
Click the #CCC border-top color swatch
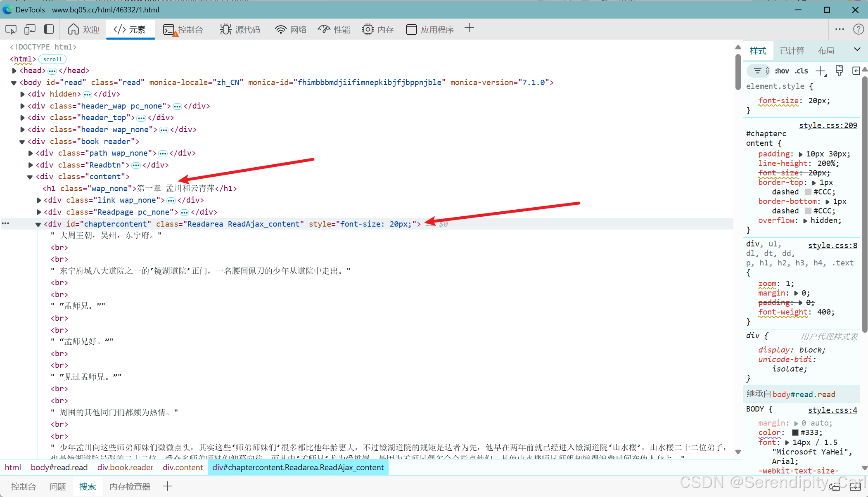[x=808, y=192]
